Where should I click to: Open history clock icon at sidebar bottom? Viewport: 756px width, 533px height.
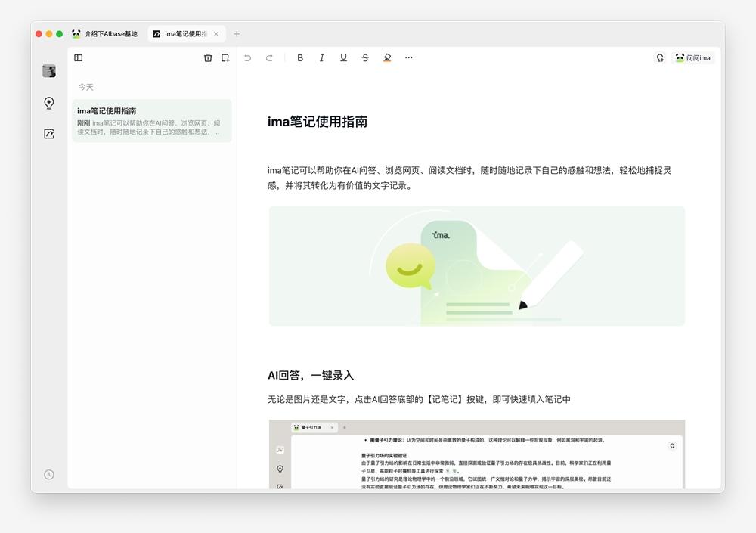[49, 474]
